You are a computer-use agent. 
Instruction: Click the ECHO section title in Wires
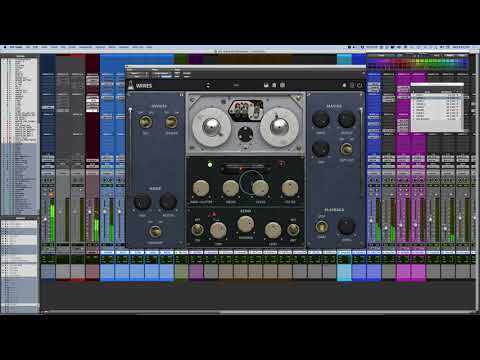click(246, 211)
